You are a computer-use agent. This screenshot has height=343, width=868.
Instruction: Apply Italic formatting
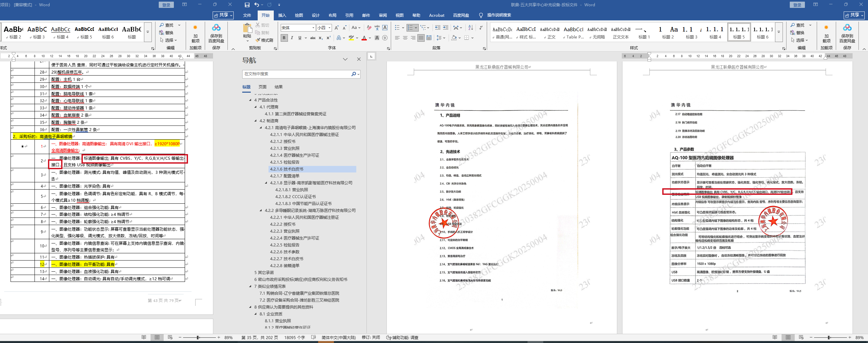292,38
